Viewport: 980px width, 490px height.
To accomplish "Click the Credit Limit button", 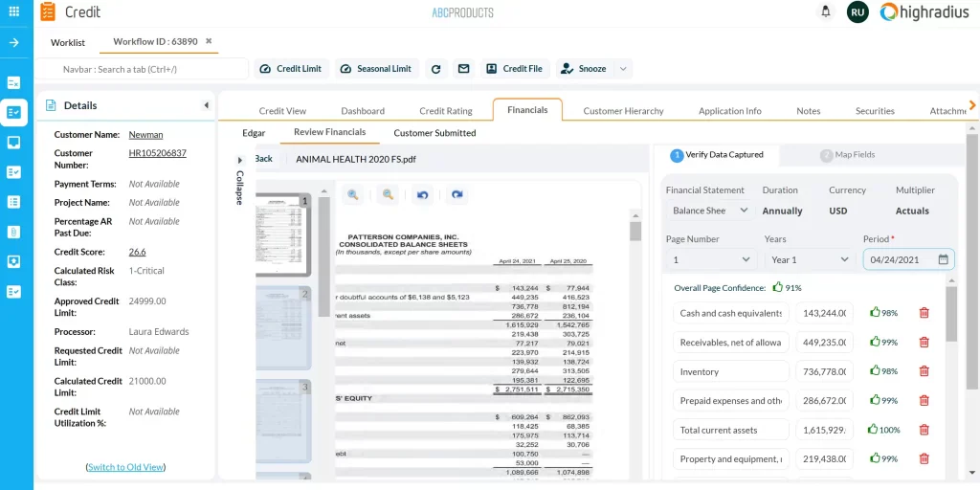I will coord(291,69).
